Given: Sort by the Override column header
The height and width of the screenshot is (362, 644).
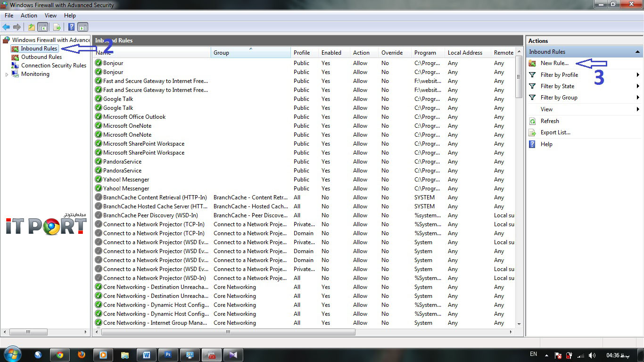Looking at the screenshot, I should point(395,53).
